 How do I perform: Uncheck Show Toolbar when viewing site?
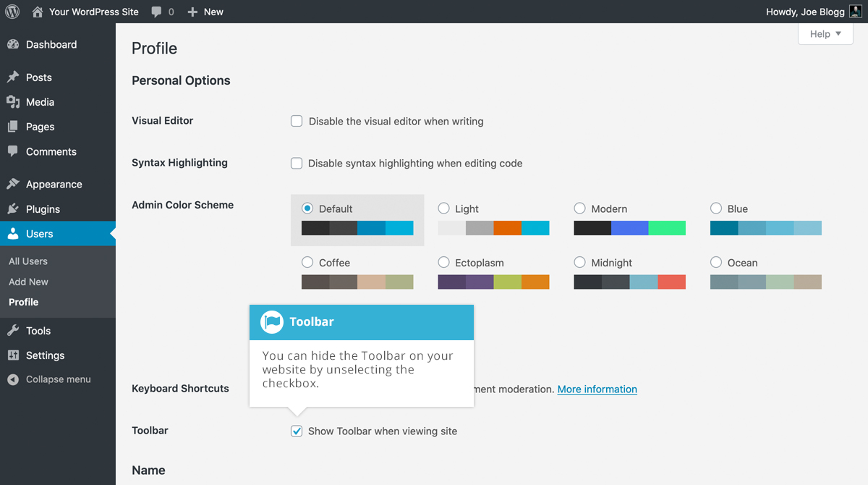[x=297, y=431]
